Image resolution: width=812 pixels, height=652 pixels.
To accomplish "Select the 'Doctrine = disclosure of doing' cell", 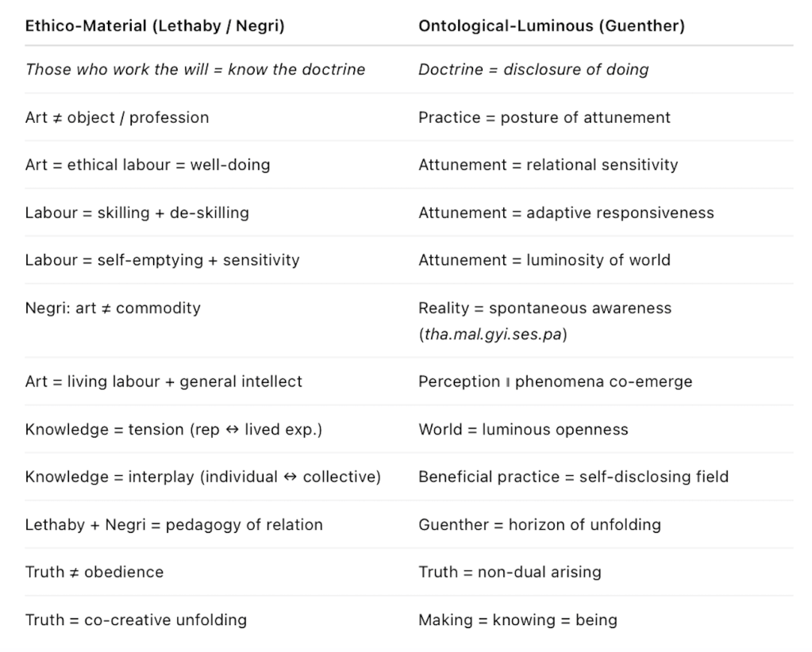I will (x=533, y=70).
